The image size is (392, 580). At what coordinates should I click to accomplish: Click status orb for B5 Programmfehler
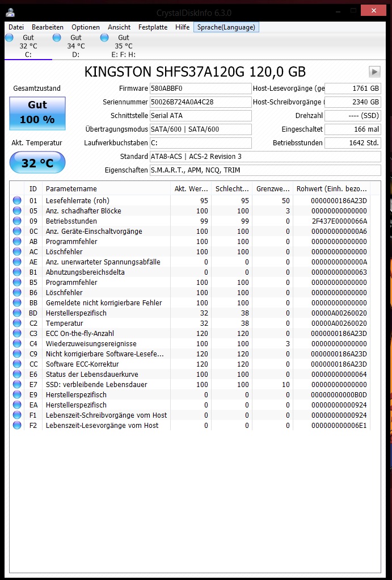(x=17, y=282)
